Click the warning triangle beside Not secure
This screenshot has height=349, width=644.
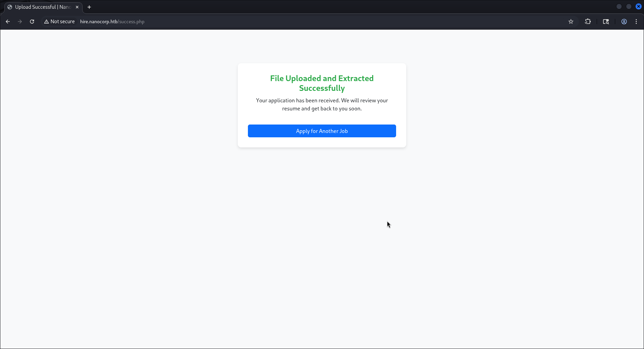pyautogui.click(x=46, y=22)
